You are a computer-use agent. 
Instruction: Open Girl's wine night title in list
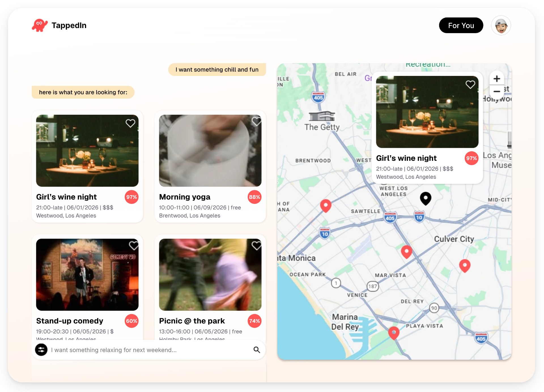[x=66, y=197]
